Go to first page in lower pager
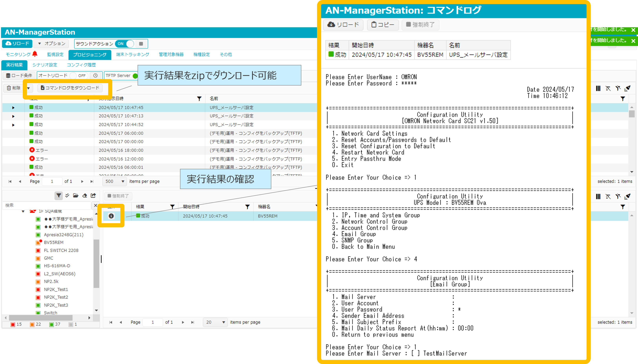 point(111,322)
